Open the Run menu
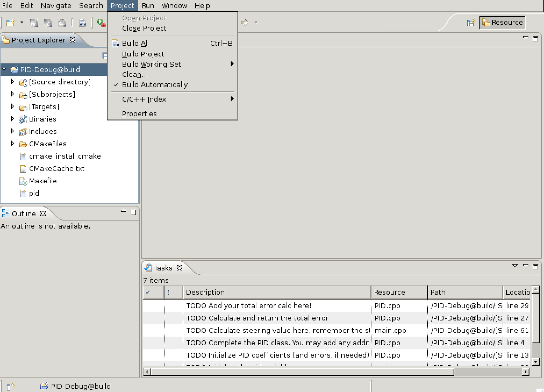 click(x=148, y=6)
